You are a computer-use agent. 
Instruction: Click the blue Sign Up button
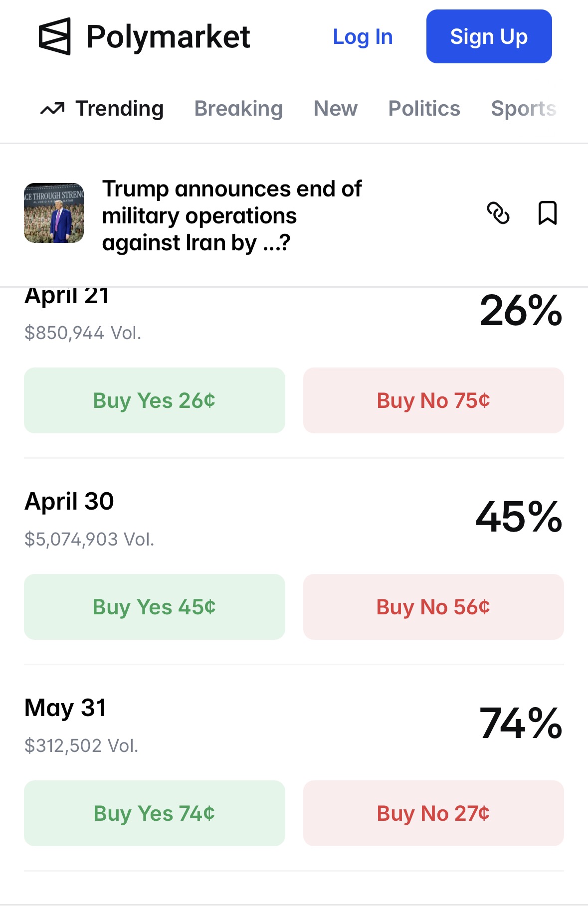(489, 36)
